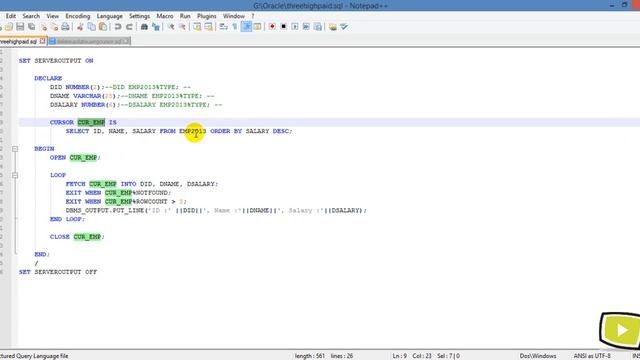This screenshot has height=360, width=640.
Task: Open the Replace dialog toolbar icon
Action: pyautogui.click(x=156, y=27)
